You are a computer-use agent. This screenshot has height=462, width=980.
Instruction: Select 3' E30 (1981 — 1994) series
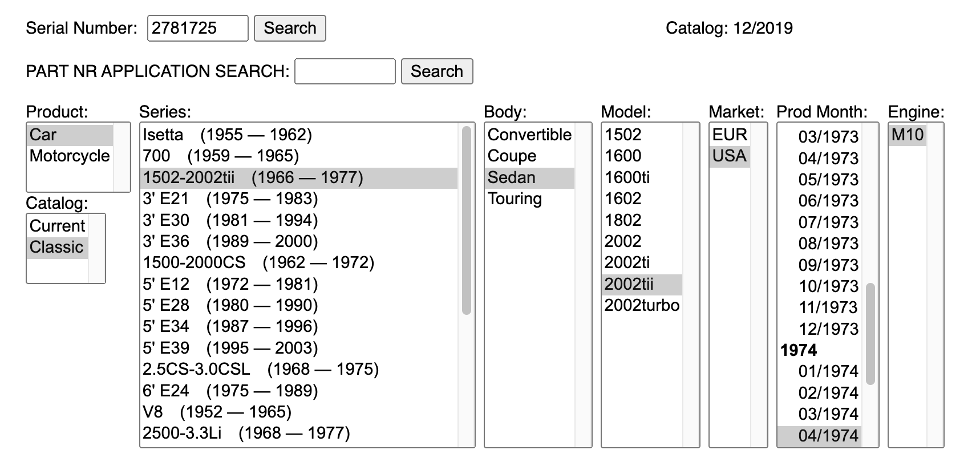[230, 220]
